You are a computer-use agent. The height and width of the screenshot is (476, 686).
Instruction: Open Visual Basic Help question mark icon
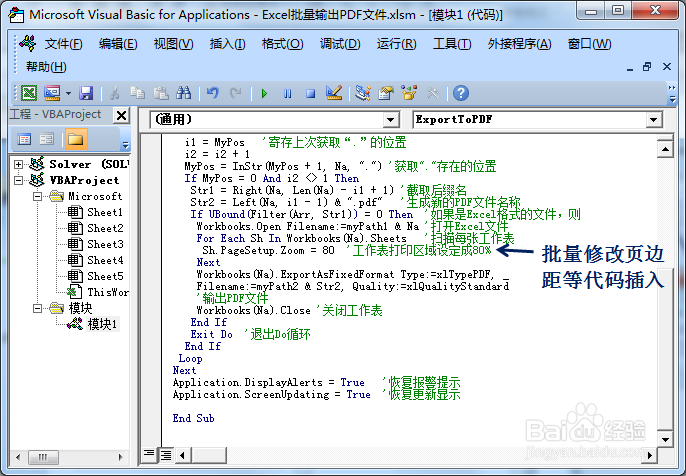coord(461,93)
